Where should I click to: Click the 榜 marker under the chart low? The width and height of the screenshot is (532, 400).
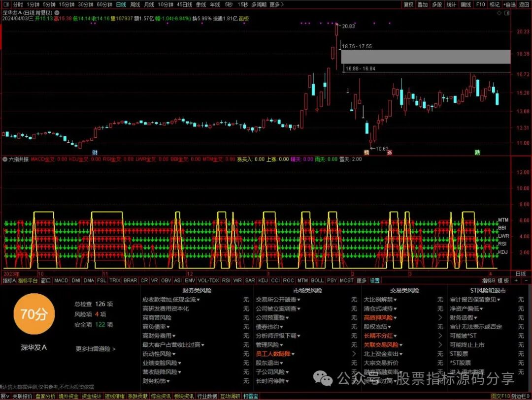pyautogui.click(x=366, y=153)
